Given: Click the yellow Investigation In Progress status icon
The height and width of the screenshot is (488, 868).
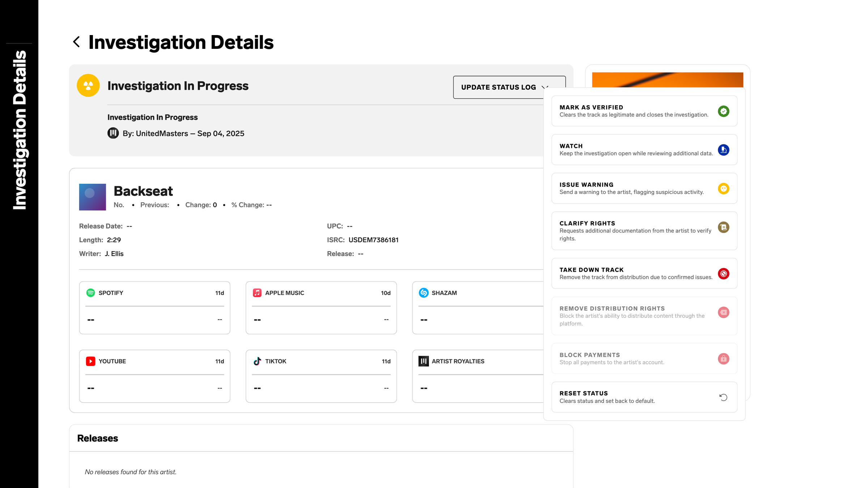Looking at the screenshot, I should 88,85.
